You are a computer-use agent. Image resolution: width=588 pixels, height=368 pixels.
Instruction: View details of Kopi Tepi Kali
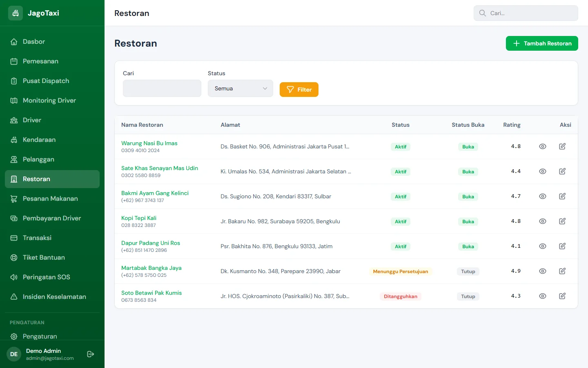(x=543, y=221)
